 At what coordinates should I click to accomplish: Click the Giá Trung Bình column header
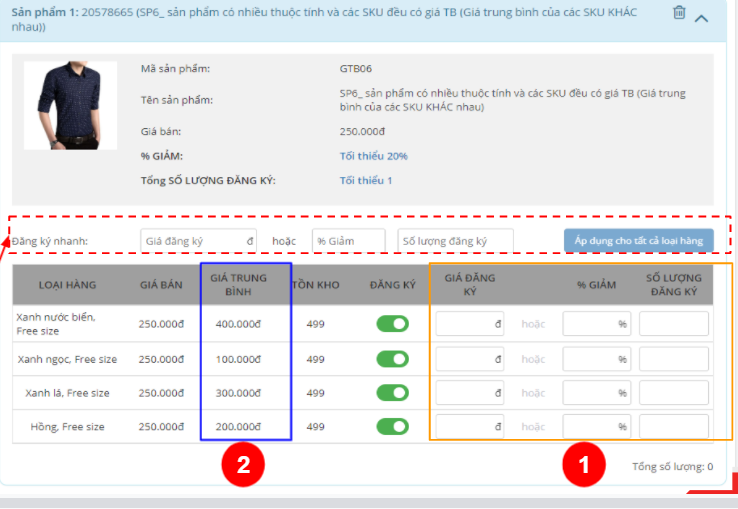point(244,285)
